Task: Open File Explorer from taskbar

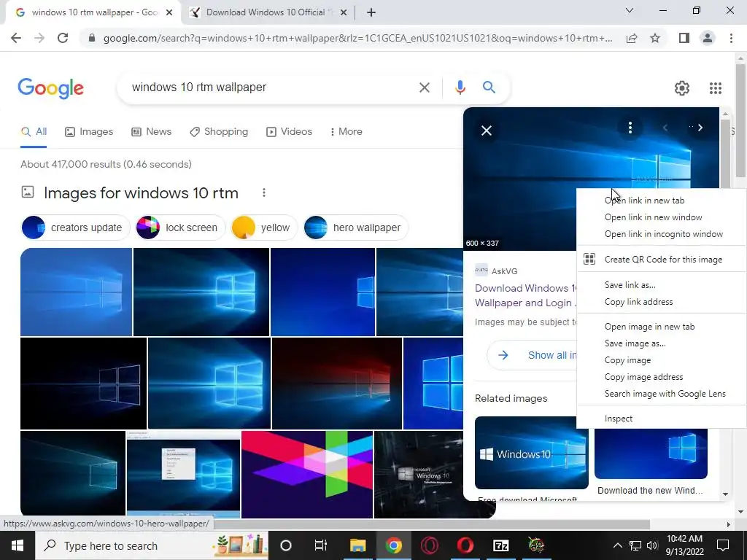Action: (357, 545)
